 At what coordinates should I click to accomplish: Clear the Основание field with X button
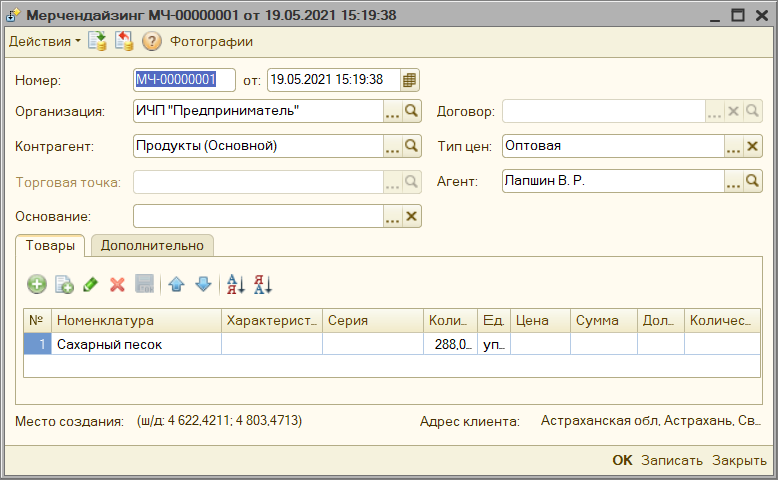click(411, 216)
